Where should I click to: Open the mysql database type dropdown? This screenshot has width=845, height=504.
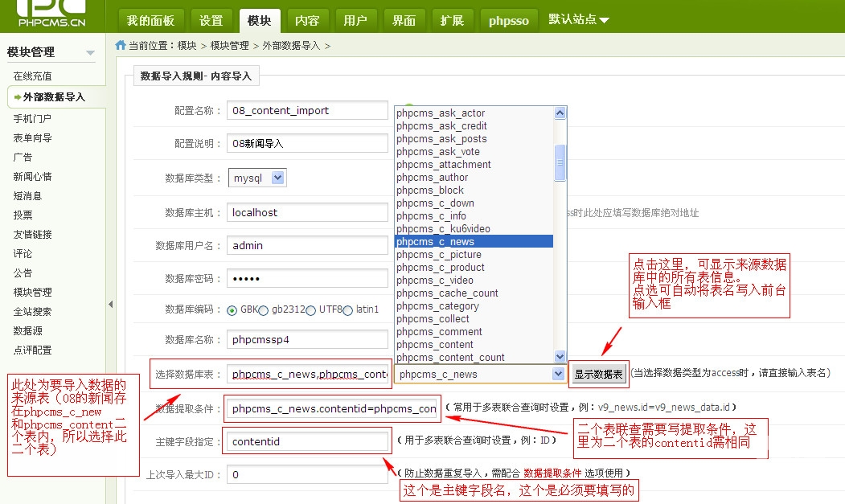(258, 178)
